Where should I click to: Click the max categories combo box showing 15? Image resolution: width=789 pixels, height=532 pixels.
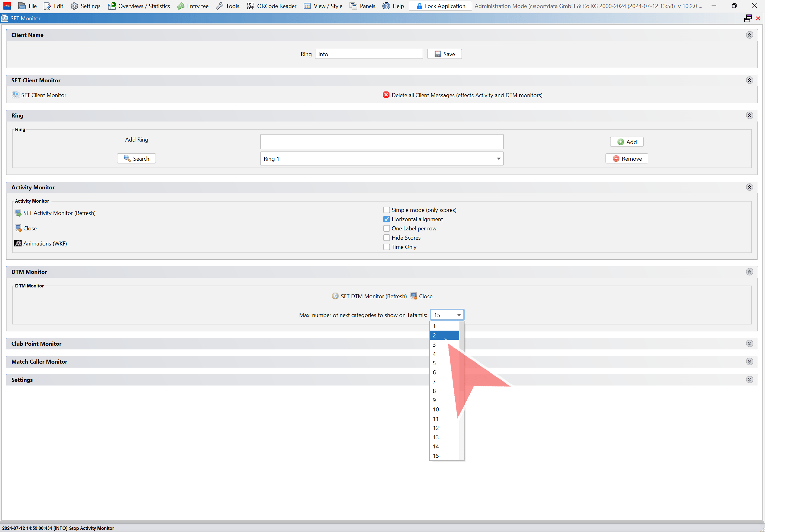(447, 315)
